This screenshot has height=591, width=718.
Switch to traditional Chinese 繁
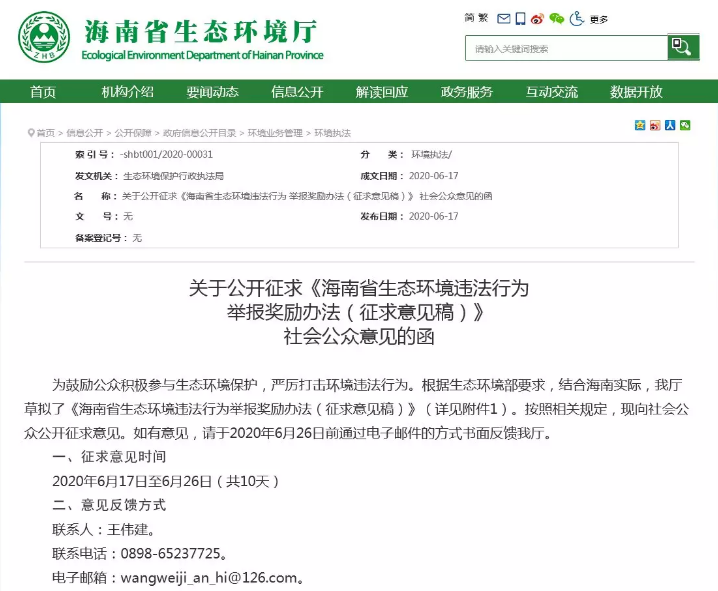[483, 18]
